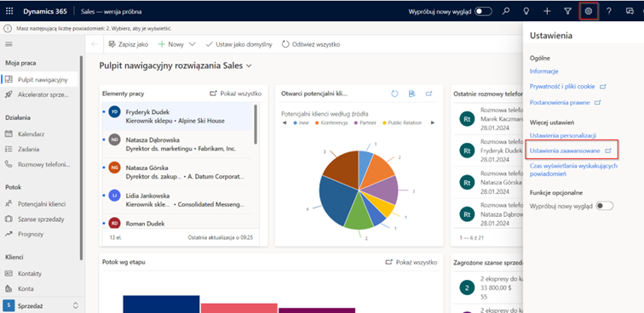
Task: Enable Wypróbuj nowy wygląd in settings panel
Action: (605, 206)
